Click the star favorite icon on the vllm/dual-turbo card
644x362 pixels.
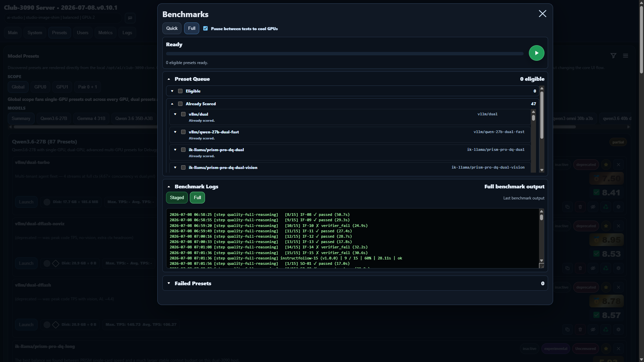pyautogui.click(x=606, y=165)
